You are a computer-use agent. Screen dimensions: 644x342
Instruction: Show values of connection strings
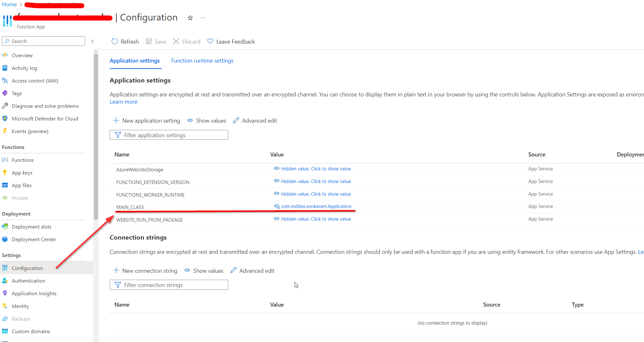click(204, 271)
